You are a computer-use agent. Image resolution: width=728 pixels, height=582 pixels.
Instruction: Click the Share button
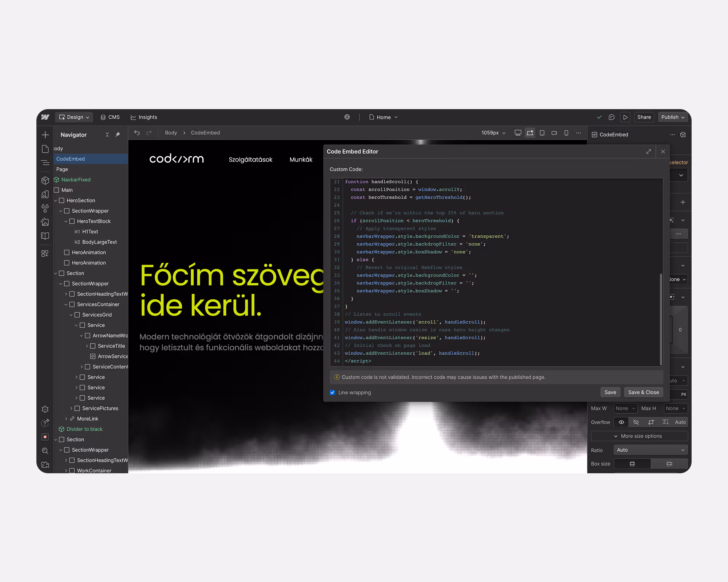point(644,117)
